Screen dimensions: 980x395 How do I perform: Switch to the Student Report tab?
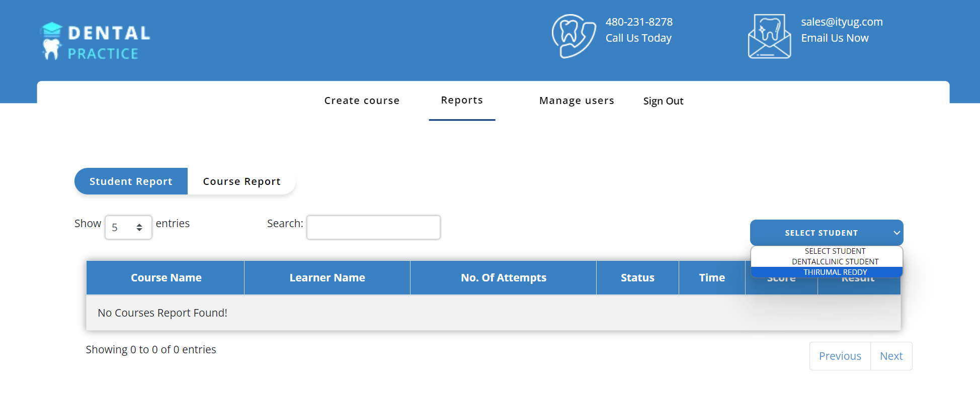[x=131, y=181]
